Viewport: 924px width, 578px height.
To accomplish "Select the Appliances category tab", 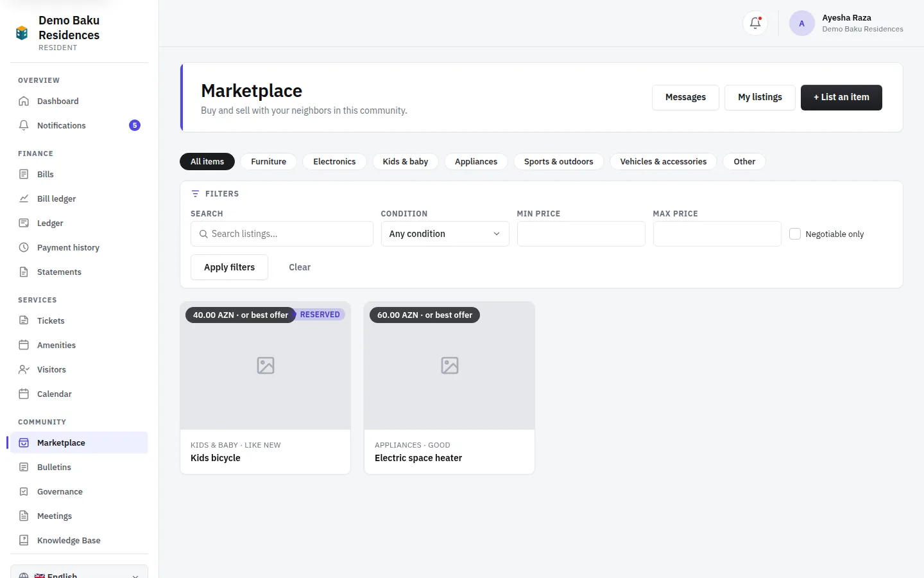I will [476, 161].
